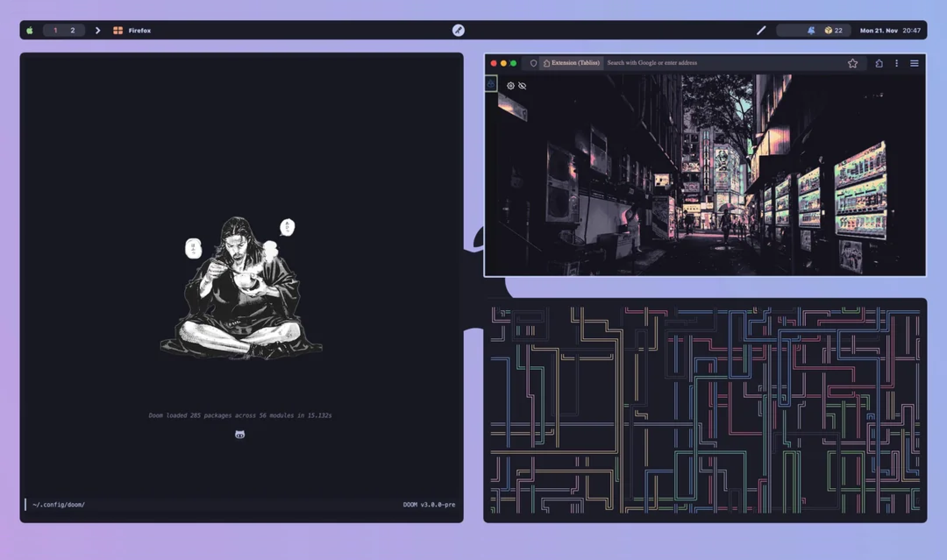Open the GitHub octocat link in Doom dashboard

coord(240,434)
